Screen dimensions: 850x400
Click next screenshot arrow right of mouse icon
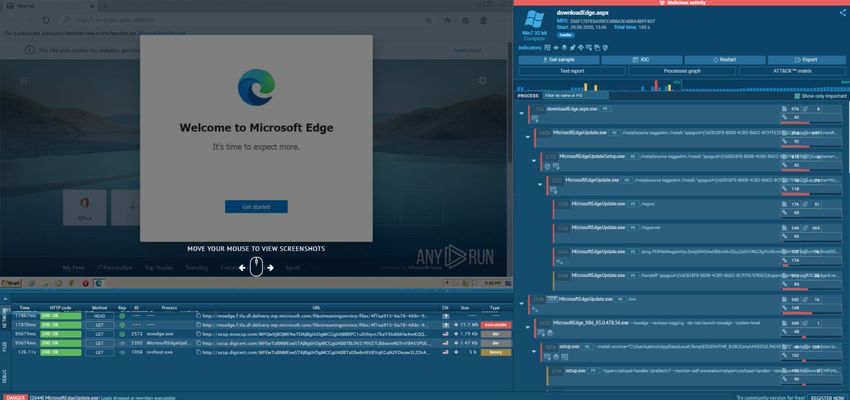[x=270, y=268]
